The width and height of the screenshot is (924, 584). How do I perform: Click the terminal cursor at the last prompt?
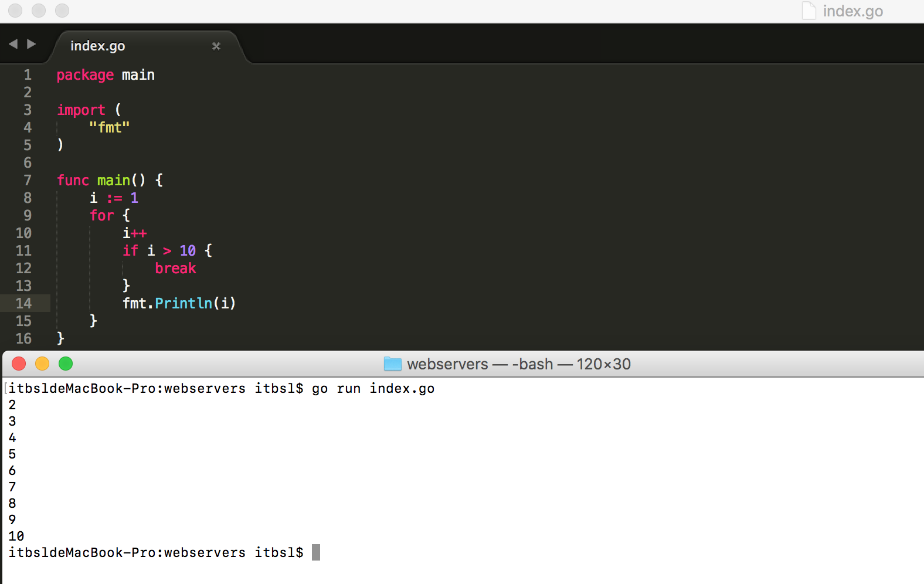tap(315, 552)
